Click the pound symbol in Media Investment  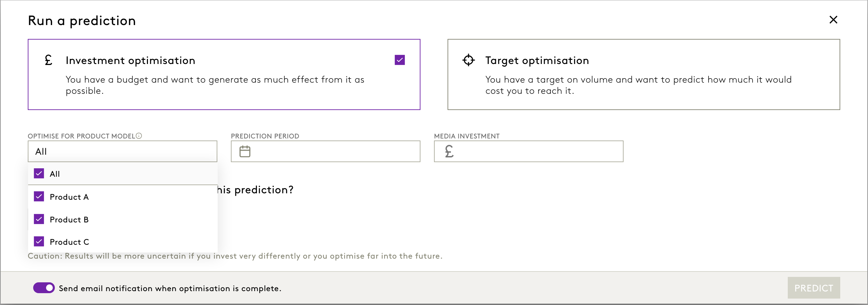449,151
